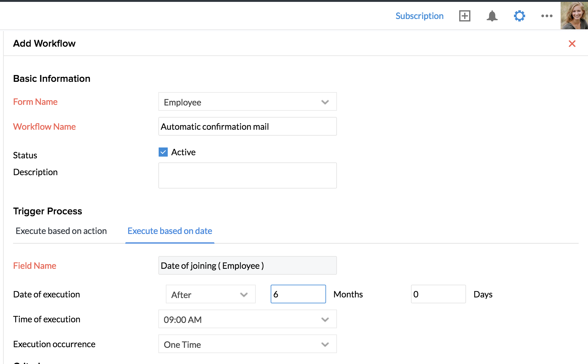Open the user profile photo

574,16
